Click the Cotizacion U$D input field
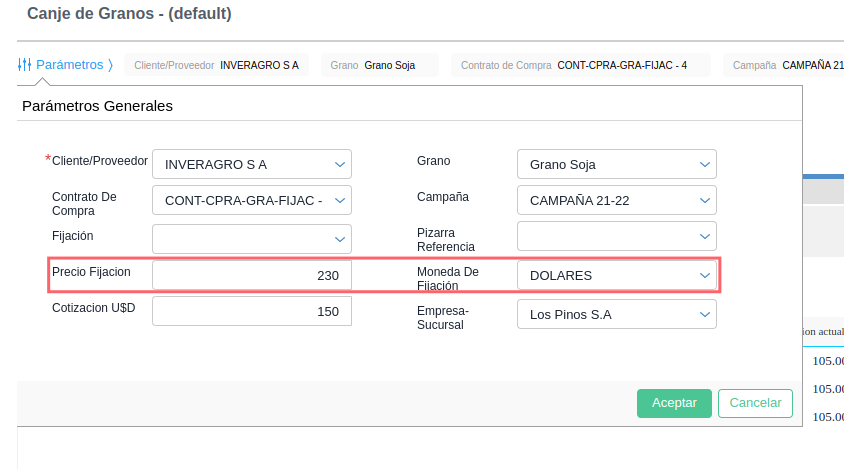This screenshot has height=469, width=844. [251, 311]
